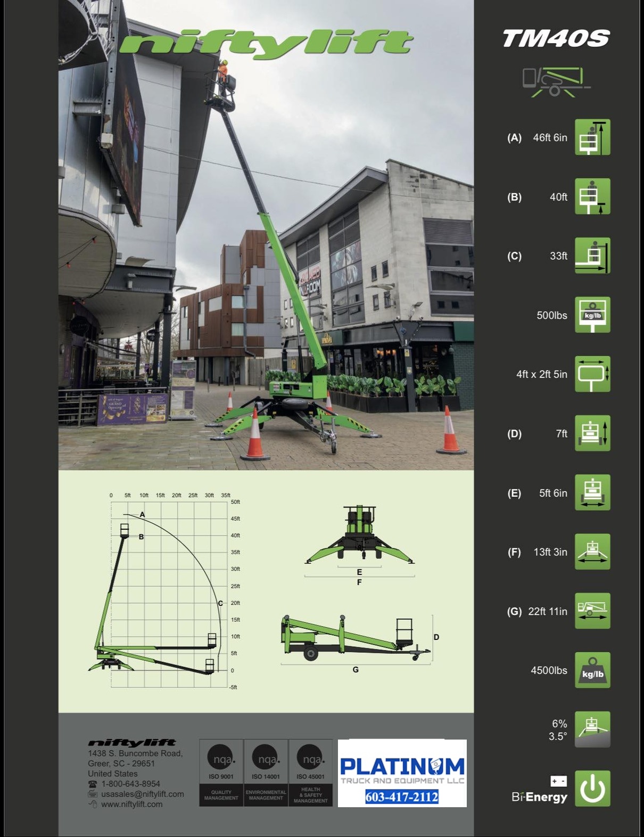The image size is (644, 837).
Task: Click the usasales@niftylift.com email address
Action: tap(142, 794)
